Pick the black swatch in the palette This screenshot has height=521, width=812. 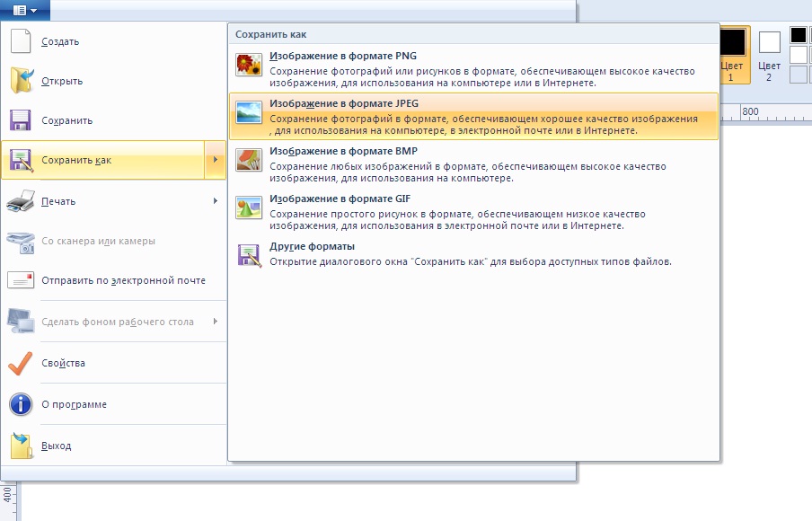pos(798,35)
